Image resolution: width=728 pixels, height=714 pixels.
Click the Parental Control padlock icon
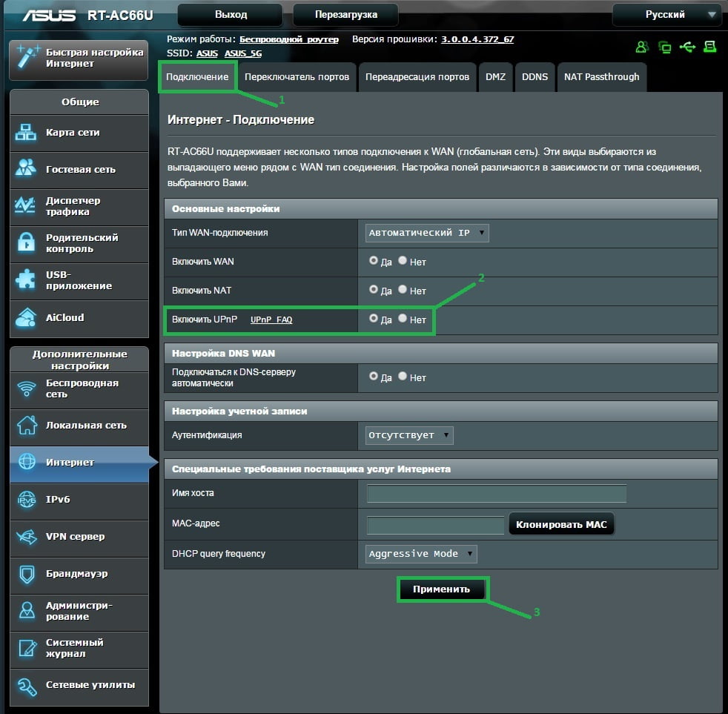(26, 242)
